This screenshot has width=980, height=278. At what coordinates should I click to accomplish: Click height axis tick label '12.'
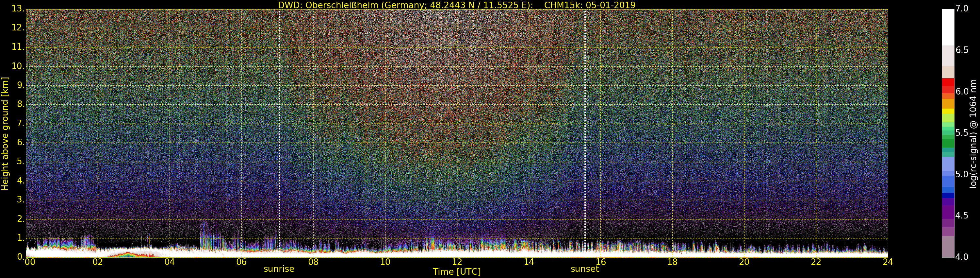coord(18,28)
